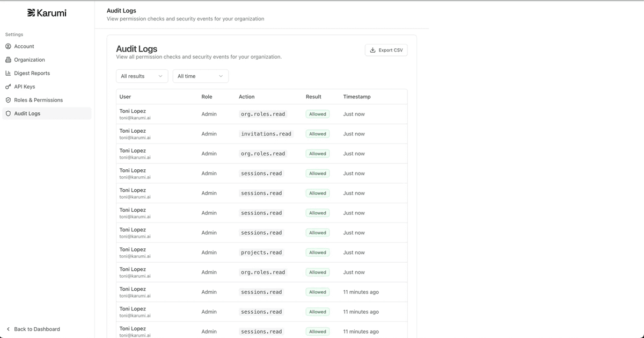Click the Timestamp column header
Viewport: 644px width, 338px height.
[x=357, y=97]
